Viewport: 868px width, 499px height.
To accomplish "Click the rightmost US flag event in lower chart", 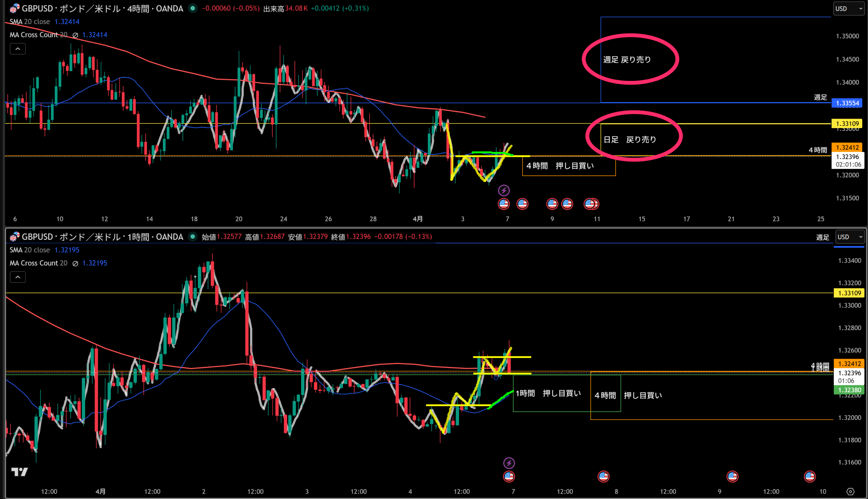I will pos(810,476).
